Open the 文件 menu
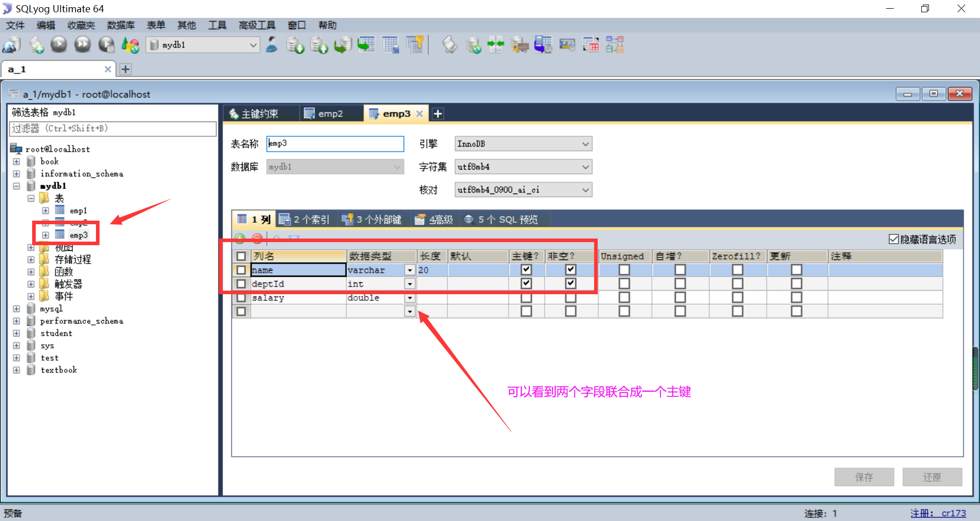980x521 pixels. tap(15, 25)
